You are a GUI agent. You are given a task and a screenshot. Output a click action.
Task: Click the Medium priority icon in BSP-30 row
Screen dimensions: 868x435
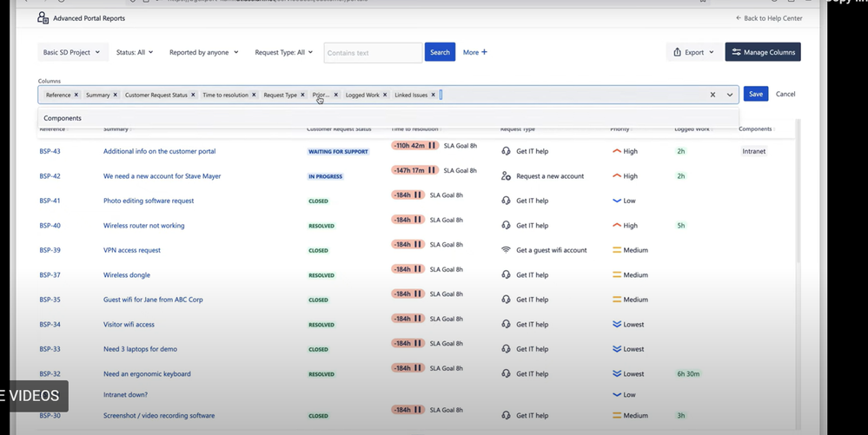point(617,415)
